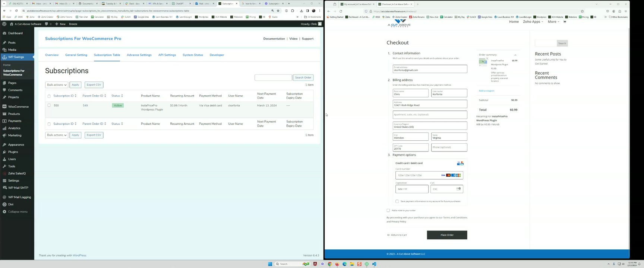Viewport: 644px width, 268px height.
Task: Open Divi in the admin sidebar
Action: [11, 204]
